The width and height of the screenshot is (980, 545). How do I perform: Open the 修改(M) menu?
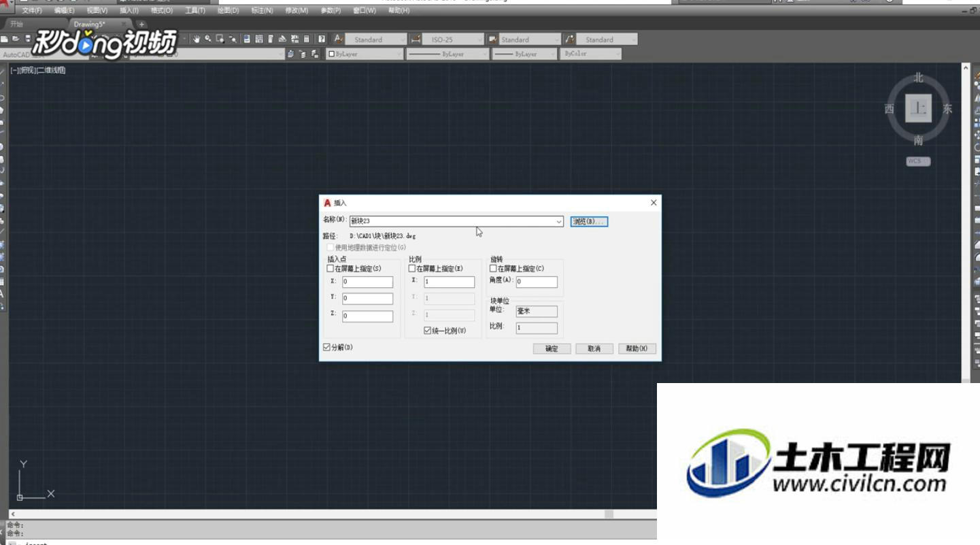click(x=297, y=11)
